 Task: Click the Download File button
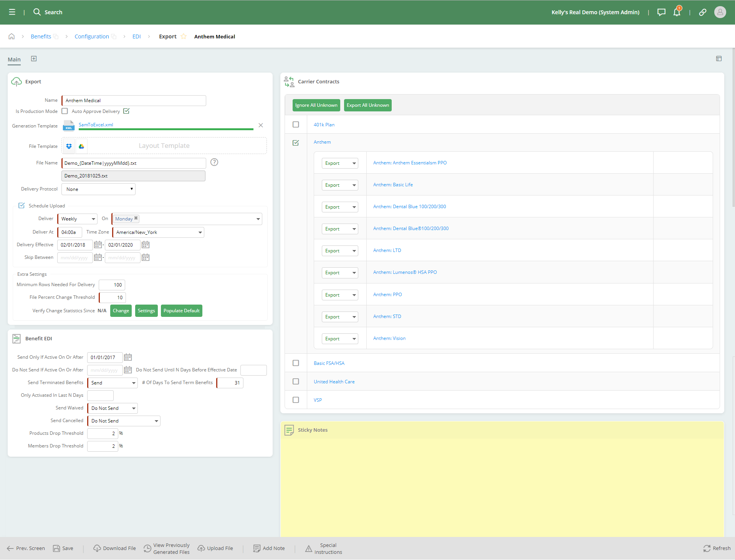coord(114,548)
